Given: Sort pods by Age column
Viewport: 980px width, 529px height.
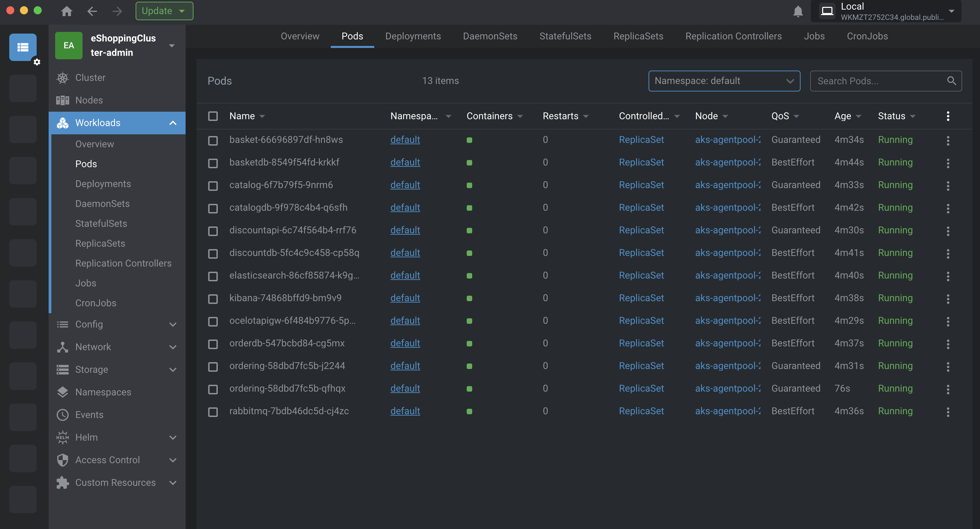Looking at the screenshot, I should click(x=847, y=116).
